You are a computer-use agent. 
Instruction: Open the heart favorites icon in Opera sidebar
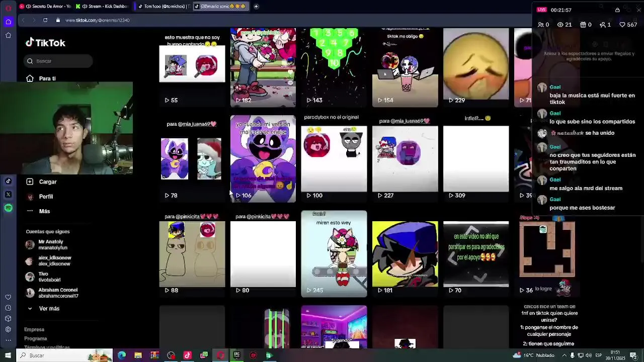pyautogui.click(x=8, y=297)
